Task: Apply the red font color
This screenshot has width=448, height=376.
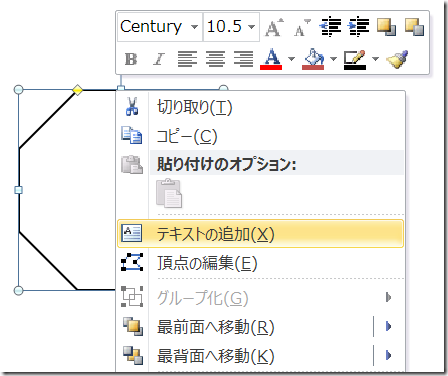Action: pos(271,59)
